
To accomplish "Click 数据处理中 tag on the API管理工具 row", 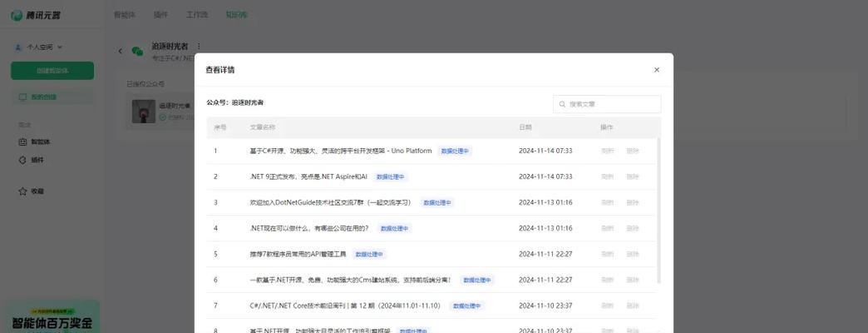I will click(369, 254).
